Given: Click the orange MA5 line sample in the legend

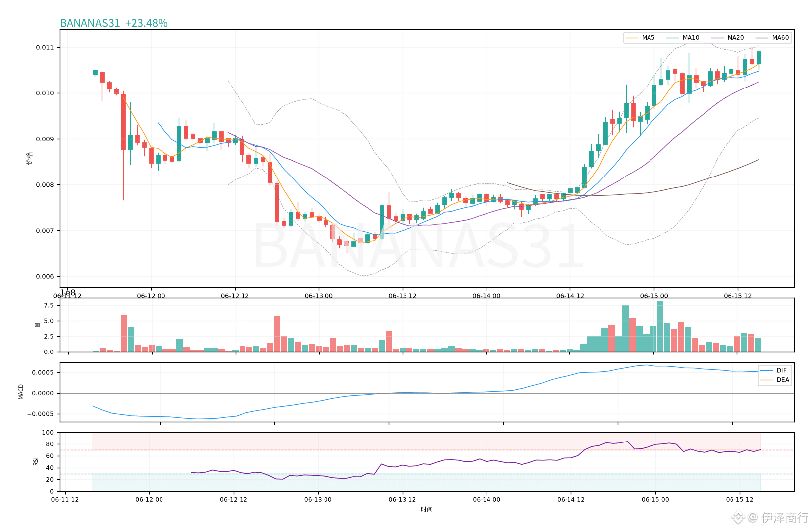Looking at the screenshot, I should (x=632, y=38).
